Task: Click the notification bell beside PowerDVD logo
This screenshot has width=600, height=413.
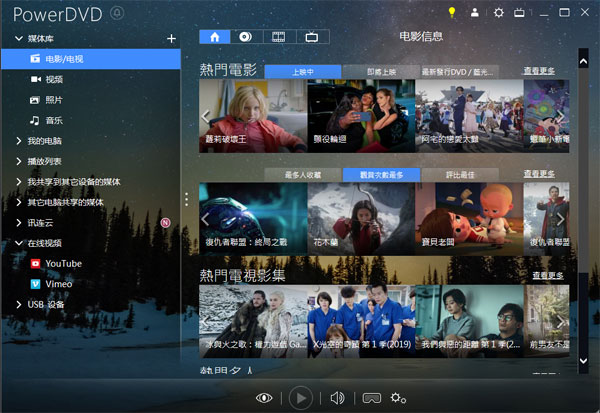Action: [x=117, y=13]
